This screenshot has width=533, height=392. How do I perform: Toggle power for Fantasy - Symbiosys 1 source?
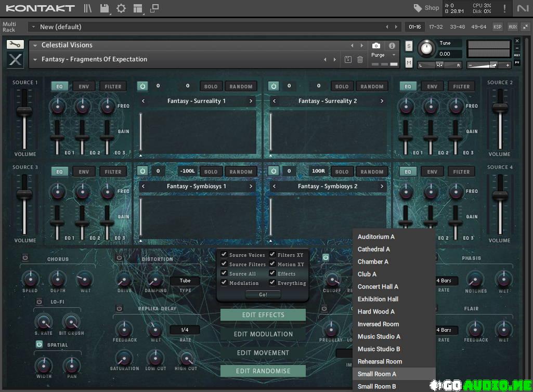(142, 171)
